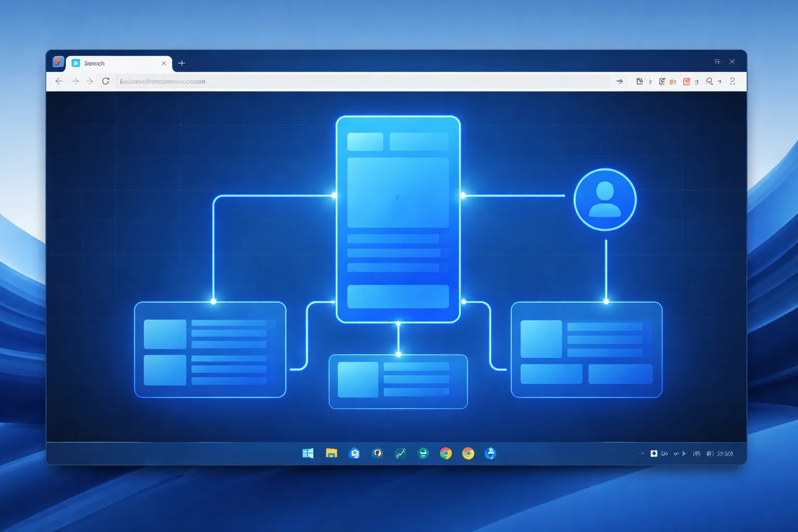Image resolution: width=798 pixels, height=532 pixels.
Task: Select the user avatar circle in the diagram
Action: pos(605,199)
